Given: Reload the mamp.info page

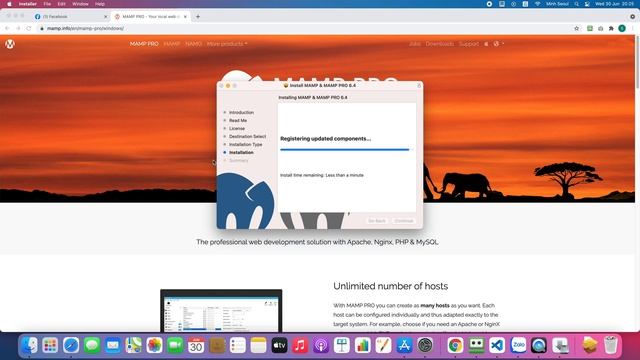Looking at the screenshot, I should [29, 28].
